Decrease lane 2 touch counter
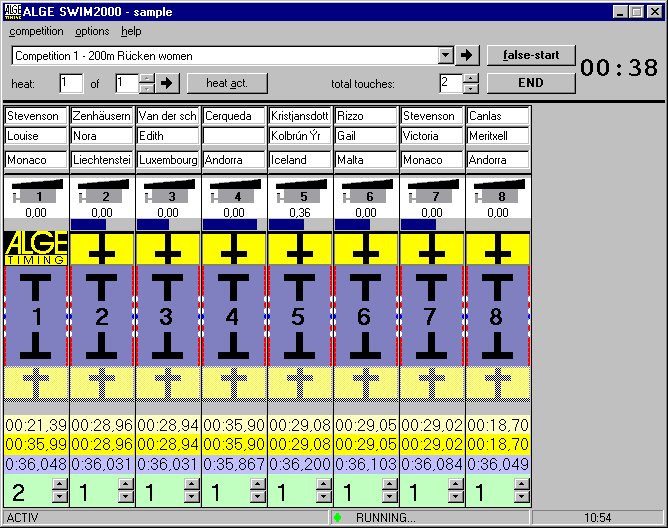 click(x=126, y=496)
